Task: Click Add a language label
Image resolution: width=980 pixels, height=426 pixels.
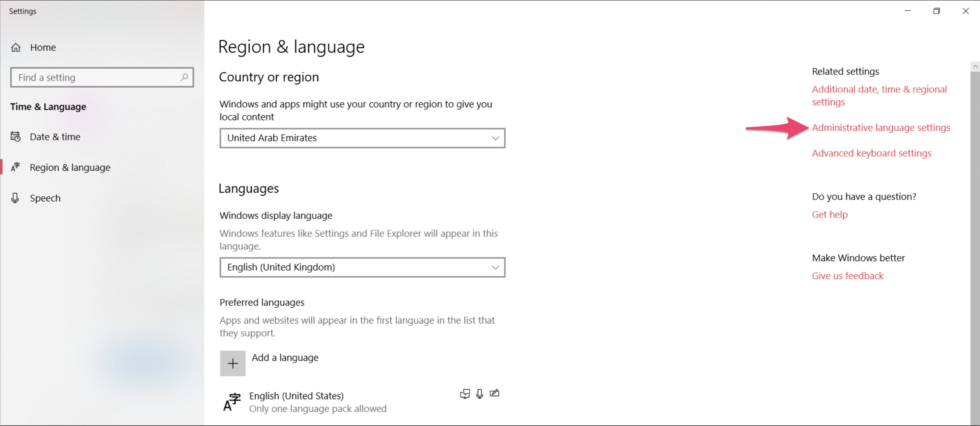Action: click(285, 357)
